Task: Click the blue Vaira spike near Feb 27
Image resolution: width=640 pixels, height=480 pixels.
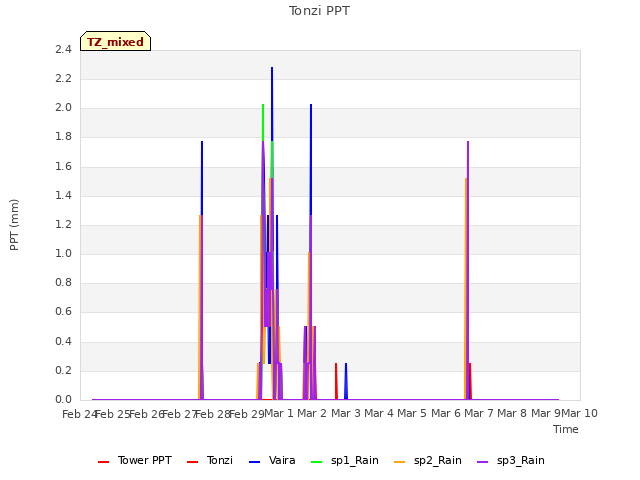Action: click(202, 176)
